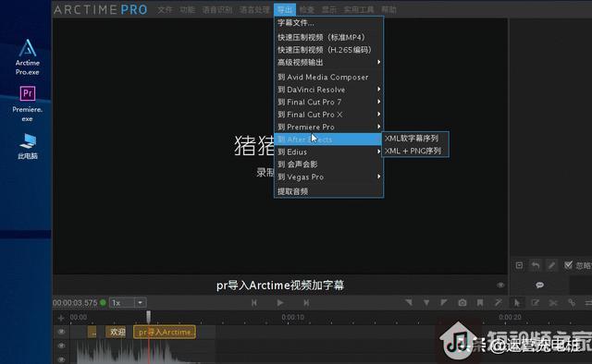592x364 pixels.
Task: Click the corner-triangle icon left of down-triangle
Action: coord(409,302)
